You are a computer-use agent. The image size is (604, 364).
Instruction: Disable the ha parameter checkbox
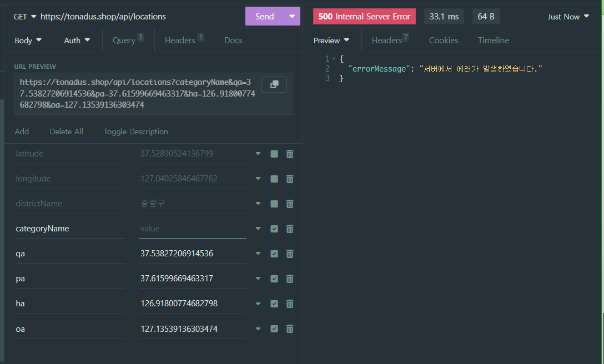(274, 304)
